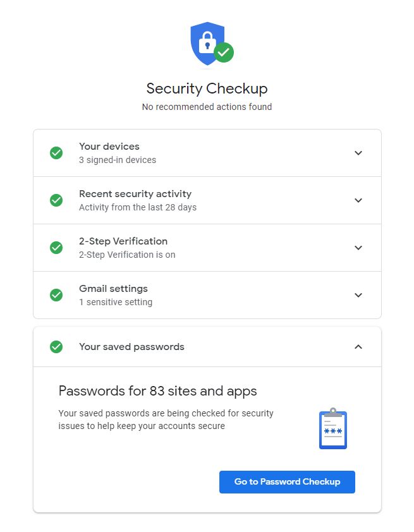Viewport: 414px width, 532px height.
Task: Click the 1 sensitive setting text
Action: [x=116, y=302]
